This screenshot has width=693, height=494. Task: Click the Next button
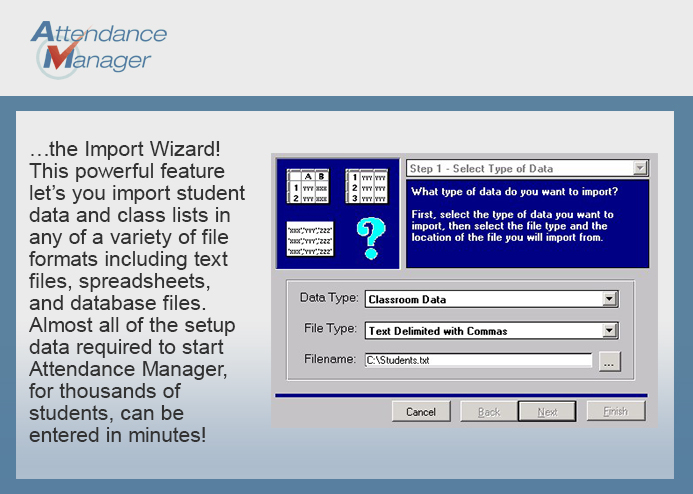(547, 411)
